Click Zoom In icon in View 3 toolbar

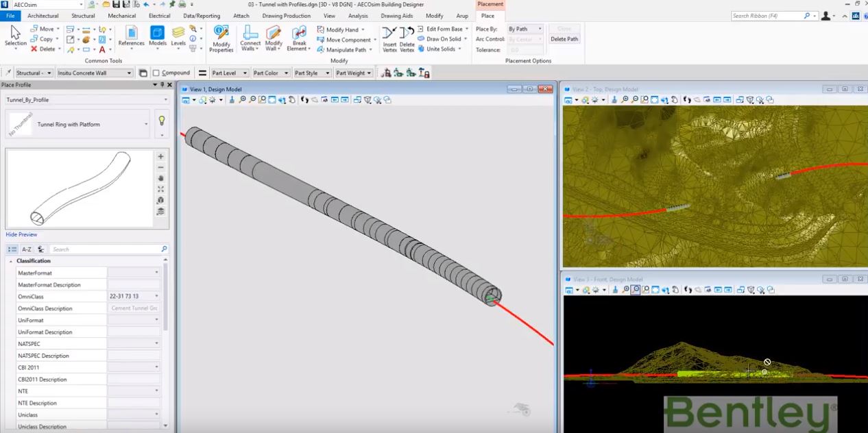[625, 290]
